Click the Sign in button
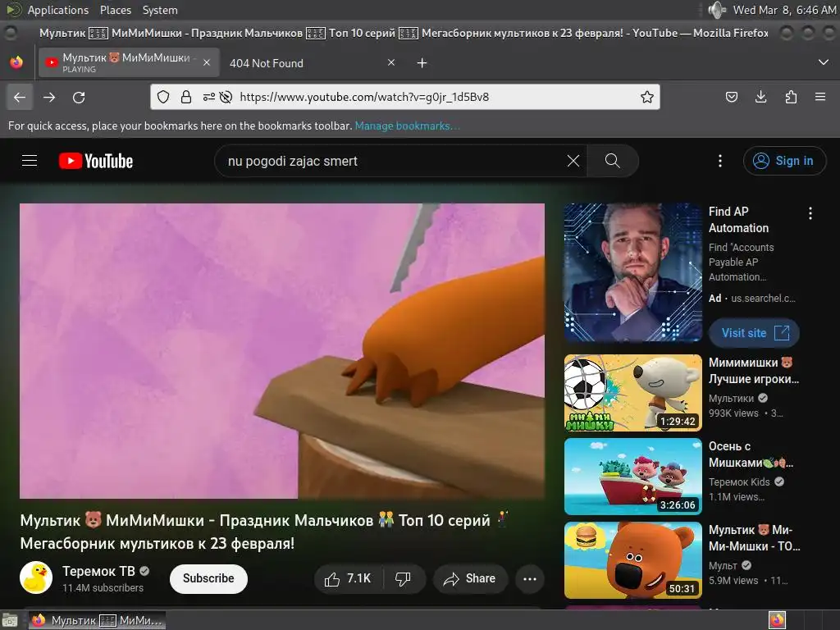Image resolution: width=840 pixels, height=630 pixels. point(784,161)
